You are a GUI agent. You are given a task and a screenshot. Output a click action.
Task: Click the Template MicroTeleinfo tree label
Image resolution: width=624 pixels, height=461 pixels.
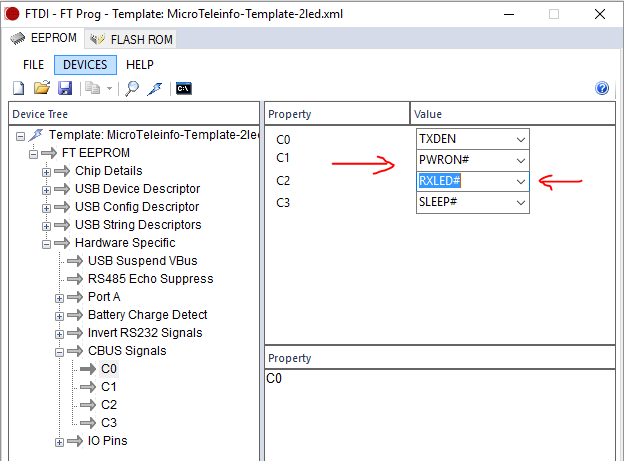coord(154,135)
